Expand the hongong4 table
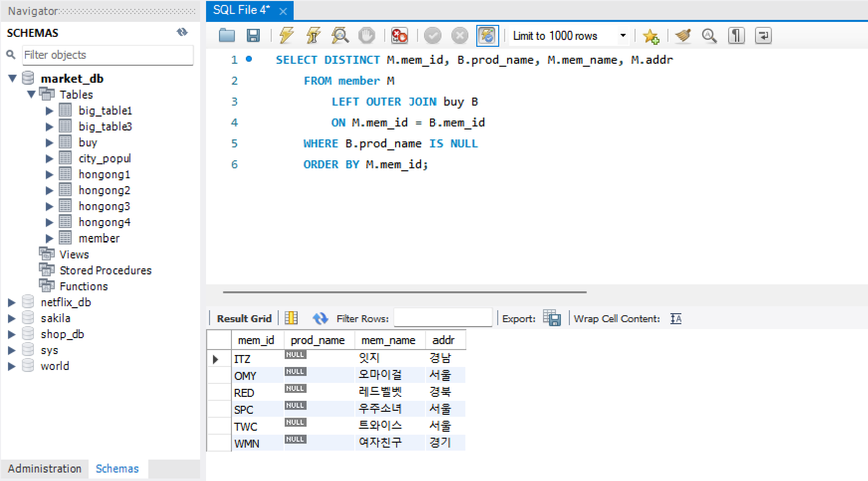Viewport: 868px width, 481px height. point(49,222)
